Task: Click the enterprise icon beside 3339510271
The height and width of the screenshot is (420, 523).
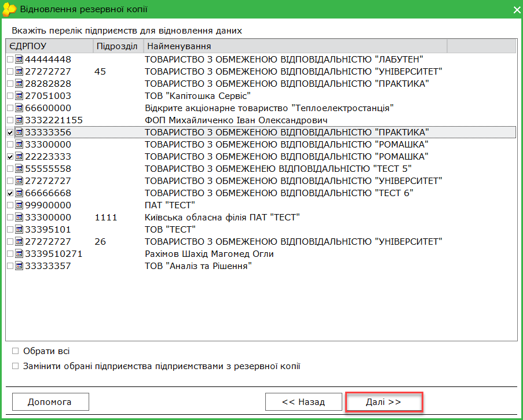Action: [19, 254]
